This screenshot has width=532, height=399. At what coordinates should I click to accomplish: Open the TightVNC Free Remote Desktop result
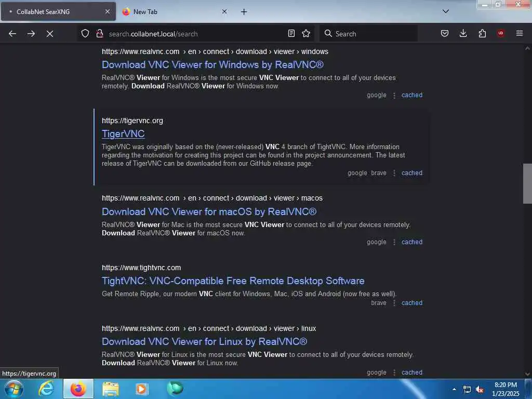233,281
